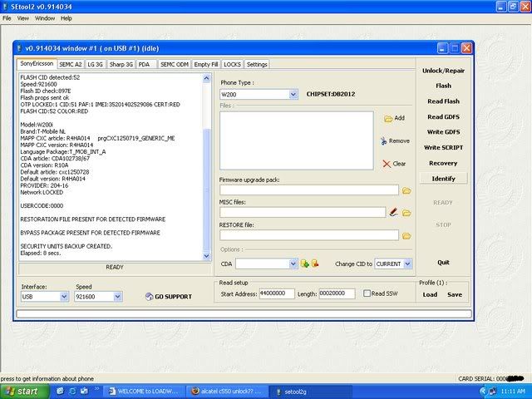This screenshot has height=399, width=532.
Task: Click the setool2g taskbar item
Action: click(x=310, y=392)
